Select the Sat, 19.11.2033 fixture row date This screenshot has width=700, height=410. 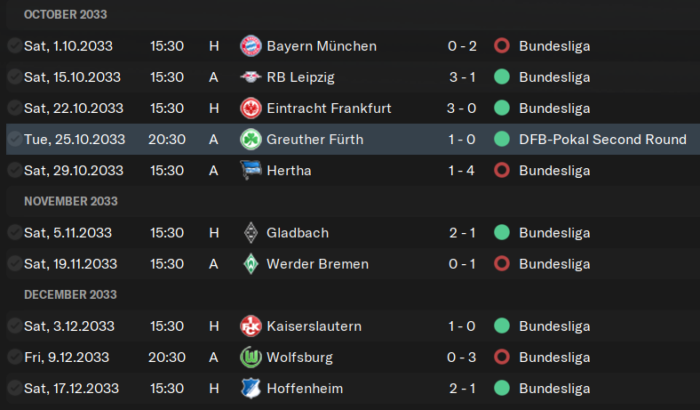tap(71, 264)
